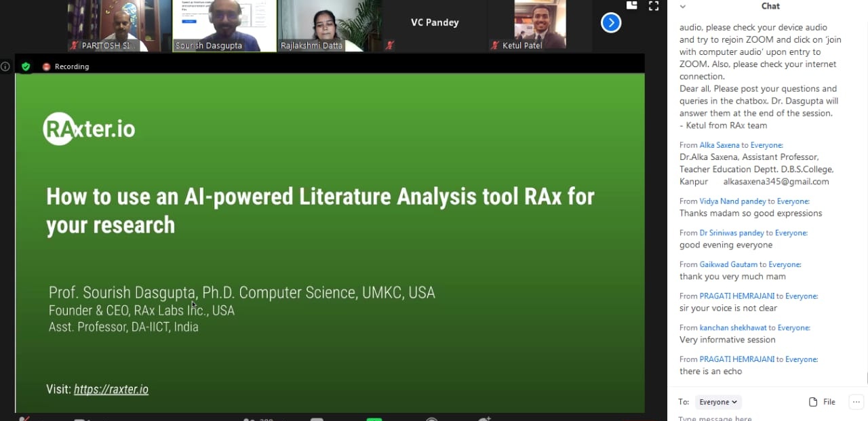Open more chat options (three dots)
This screenshot has width=868, height=421.
click(856, 402)
